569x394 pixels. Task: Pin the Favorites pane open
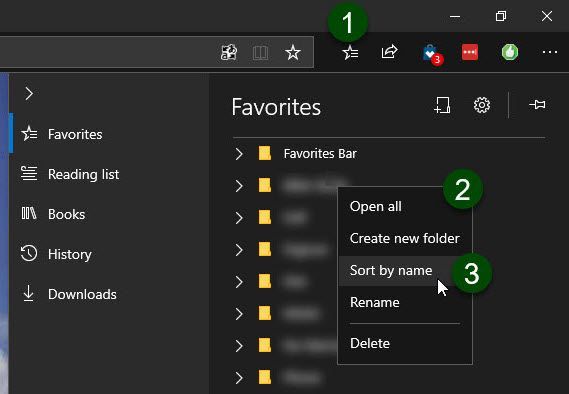coord(537,105)
